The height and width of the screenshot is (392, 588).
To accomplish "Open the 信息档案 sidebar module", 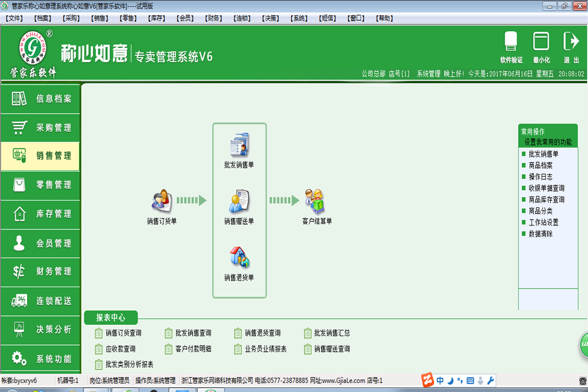I will point(41,99).
